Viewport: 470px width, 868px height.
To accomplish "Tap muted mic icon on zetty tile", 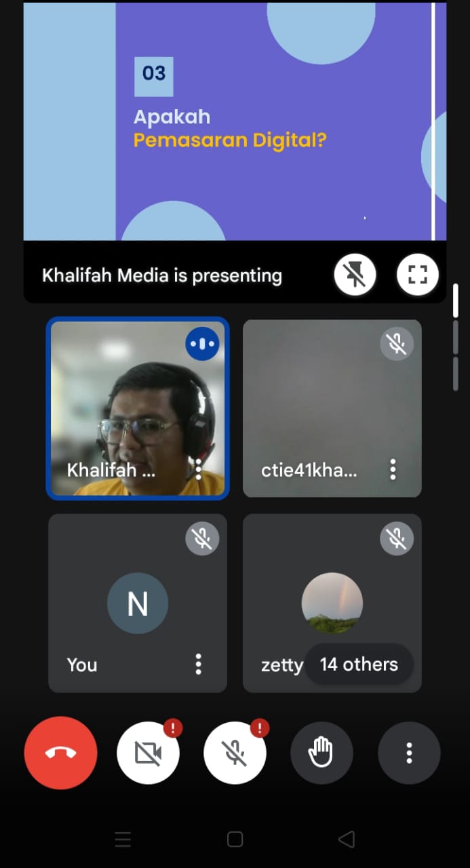I will (x=396, y=538).
